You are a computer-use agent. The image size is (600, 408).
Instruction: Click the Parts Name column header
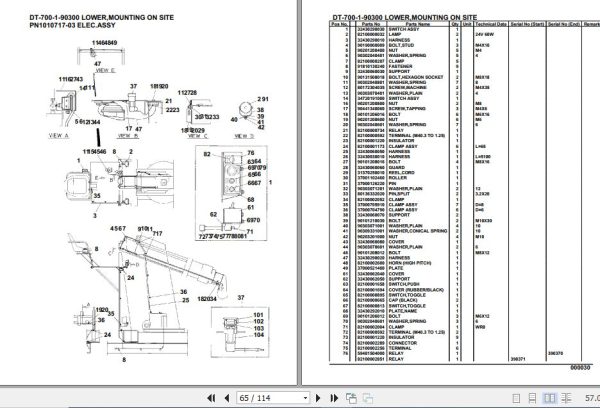[x=418, y=24]
